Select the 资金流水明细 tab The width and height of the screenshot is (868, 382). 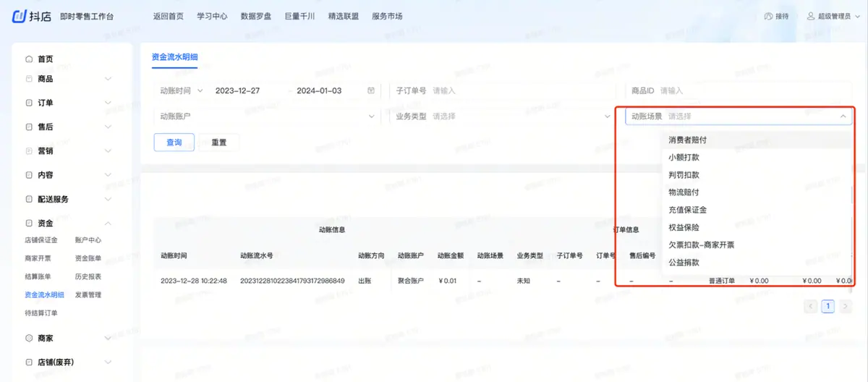tap(174, 56)
